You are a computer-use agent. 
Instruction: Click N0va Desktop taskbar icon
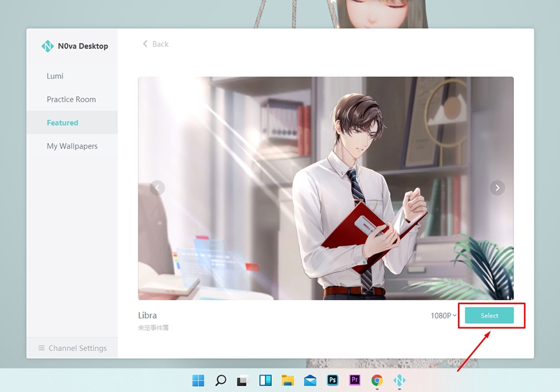pos(399,380)
